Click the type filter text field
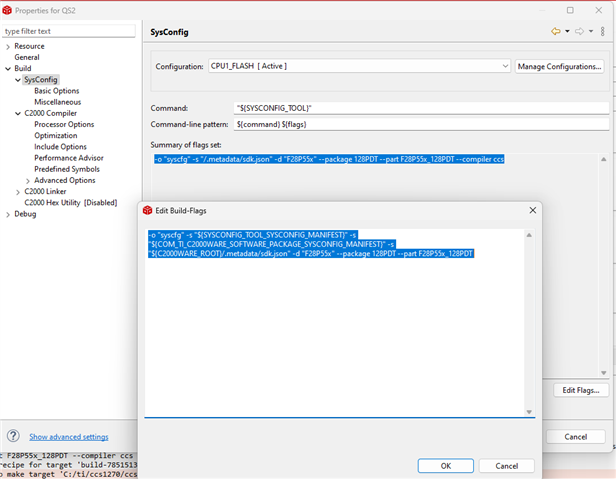Viewport: 616px width, 479px height. point(69,31)
